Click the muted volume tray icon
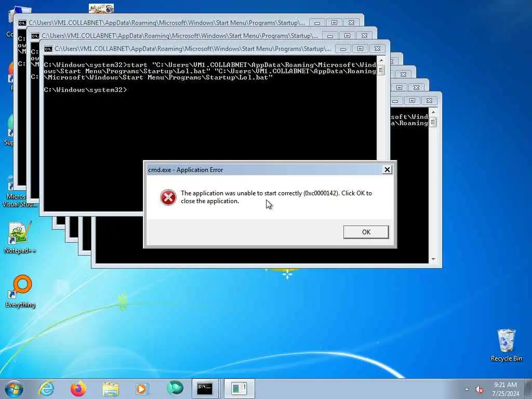532x399 pixels. 480,390
